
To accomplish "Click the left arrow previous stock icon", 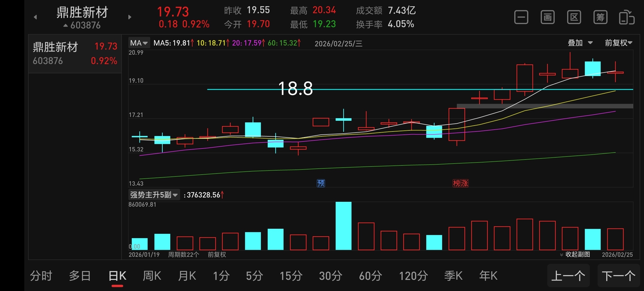I will point(35,17).
